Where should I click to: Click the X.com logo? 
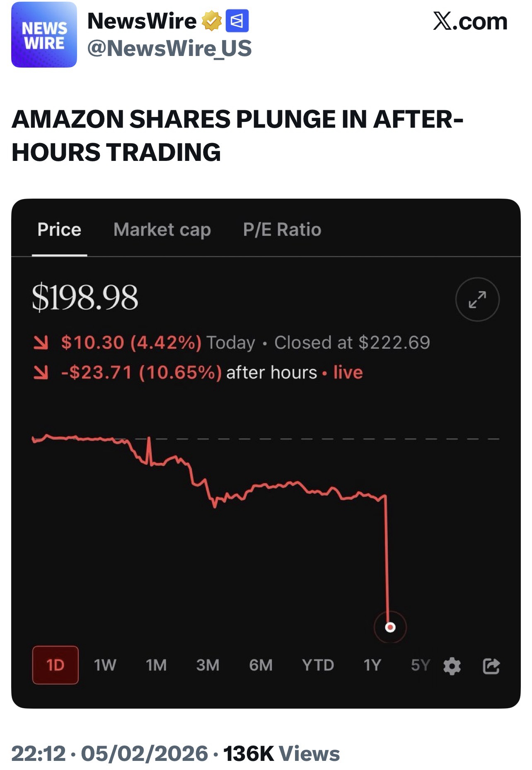(470, 22)
